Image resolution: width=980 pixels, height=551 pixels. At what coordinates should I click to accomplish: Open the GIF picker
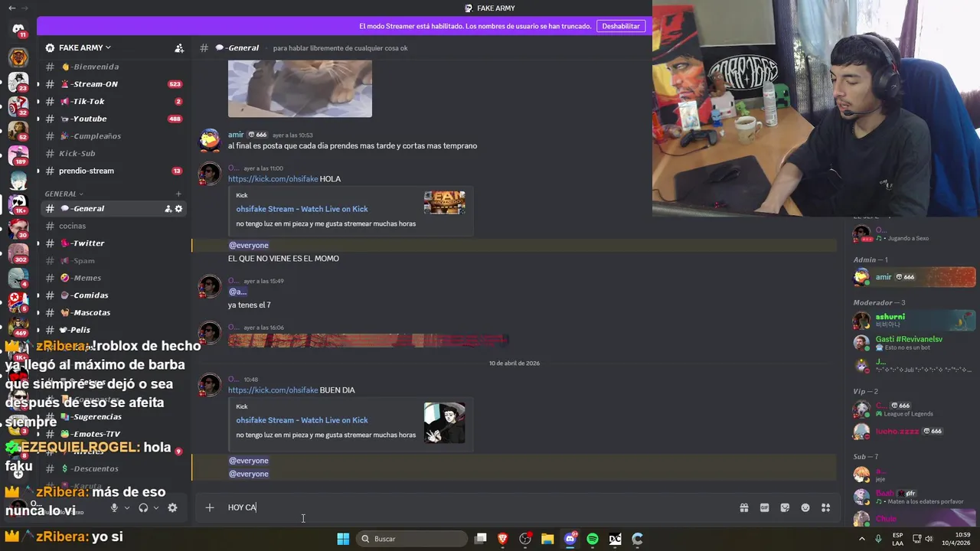coord(764,507)
